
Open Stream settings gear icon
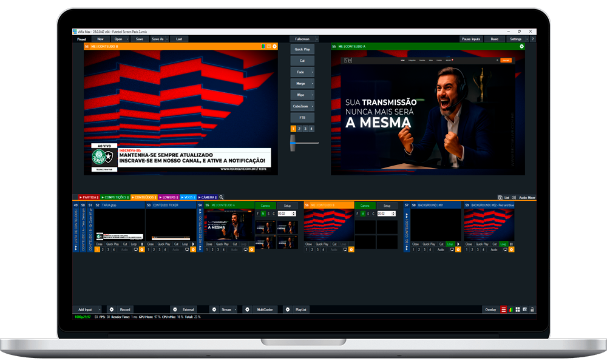[214, 309]
